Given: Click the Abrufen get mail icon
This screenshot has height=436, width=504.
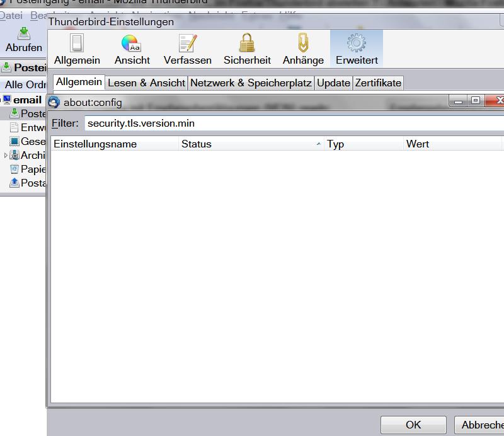Looking at the screenshot, I should (x=23, y=33).
